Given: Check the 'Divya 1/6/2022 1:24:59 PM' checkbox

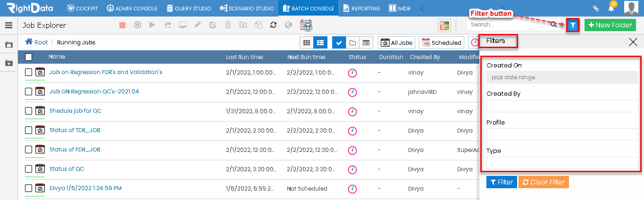Looking at the screenshot, I should pyautogui.click(x=29, y=188).
